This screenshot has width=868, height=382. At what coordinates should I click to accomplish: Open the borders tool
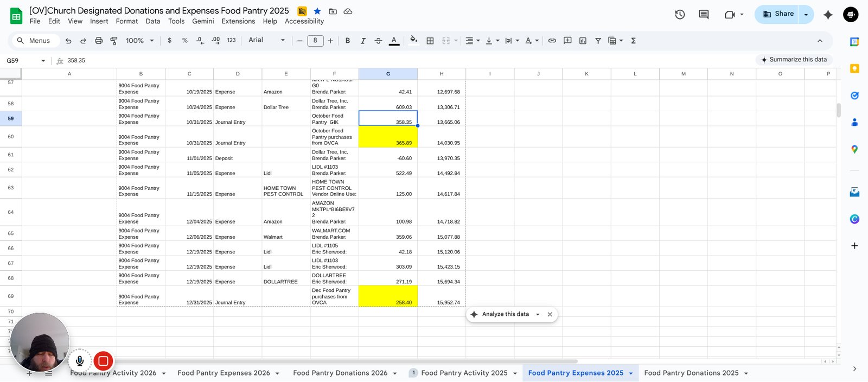tap(430, 41)
